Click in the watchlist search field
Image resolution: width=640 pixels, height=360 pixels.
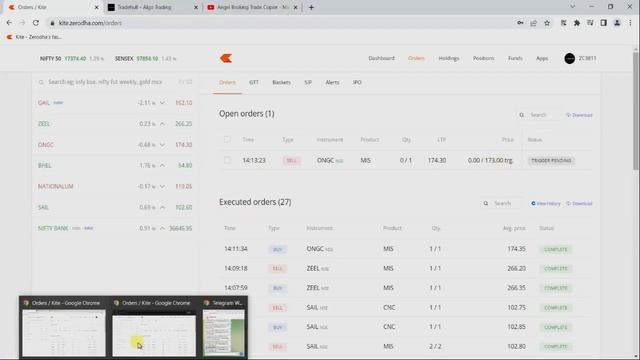(106, 82)
